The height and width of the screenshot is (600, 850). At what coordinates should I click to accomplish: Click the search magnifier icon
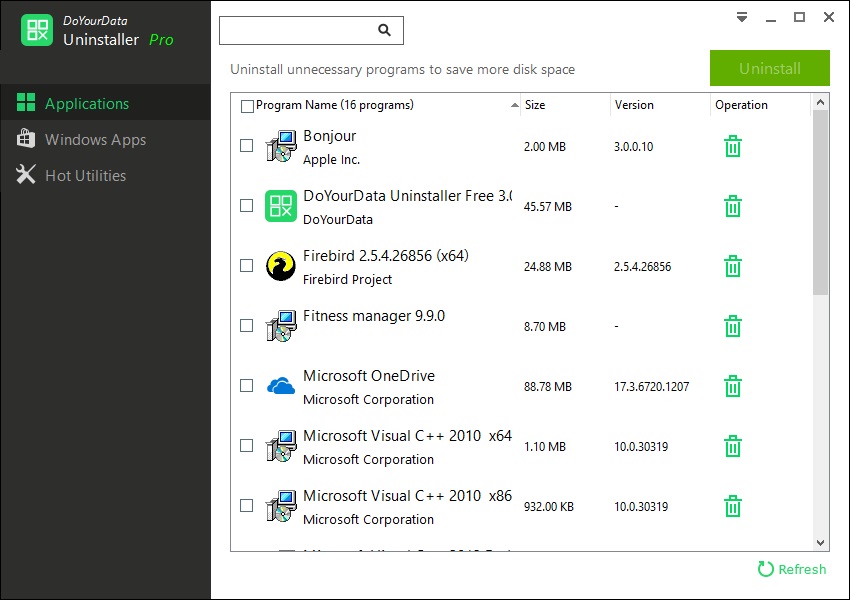point(384,30)
